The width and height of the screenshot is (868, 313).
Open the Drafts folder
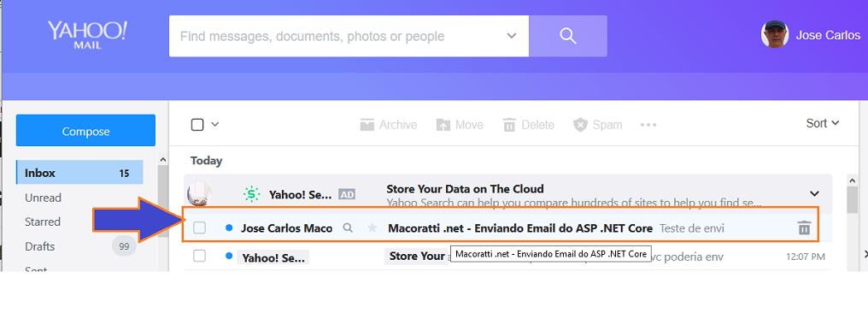[40, 246]
